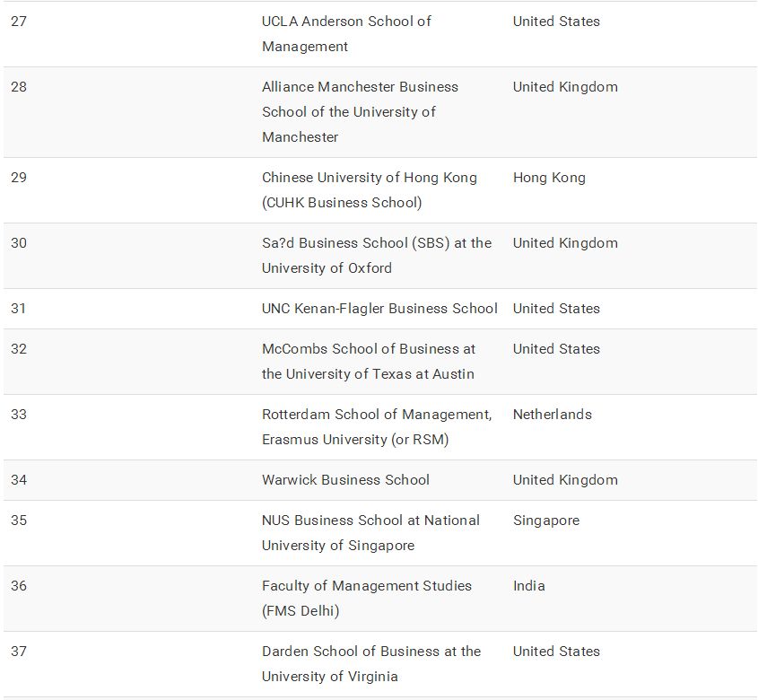Select rank number 27 cell

click(19, 22)
